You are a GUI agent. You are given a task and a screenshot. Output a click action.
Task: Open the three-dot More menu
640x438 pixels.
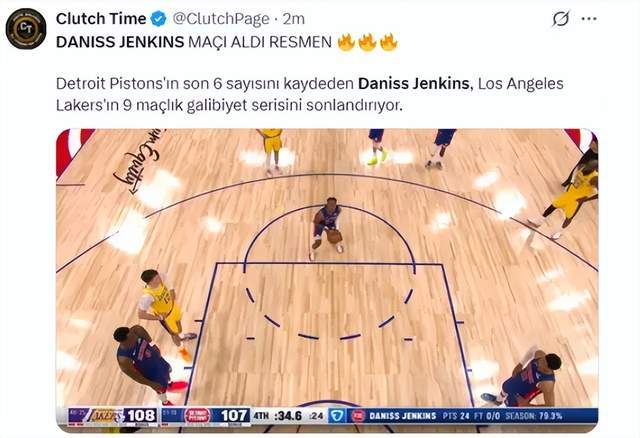[x=589, y=19]
